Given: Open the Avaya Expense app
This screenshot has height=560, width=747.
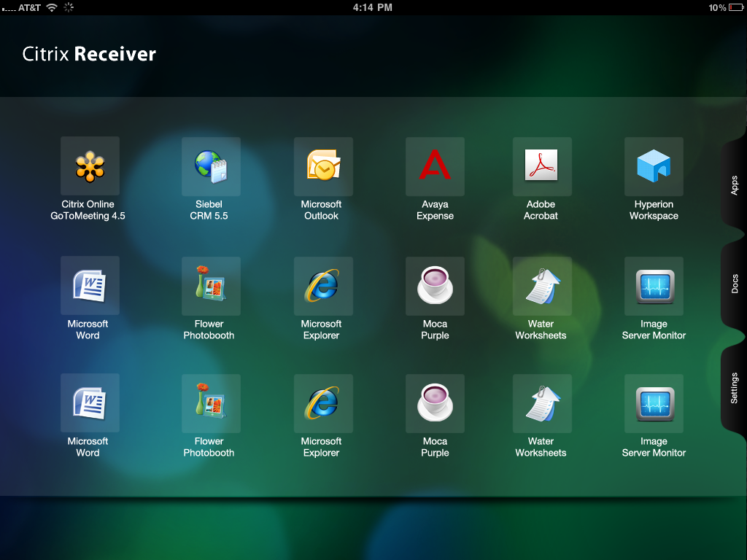Looking at the screenshot, I should [x=435, y=166].
